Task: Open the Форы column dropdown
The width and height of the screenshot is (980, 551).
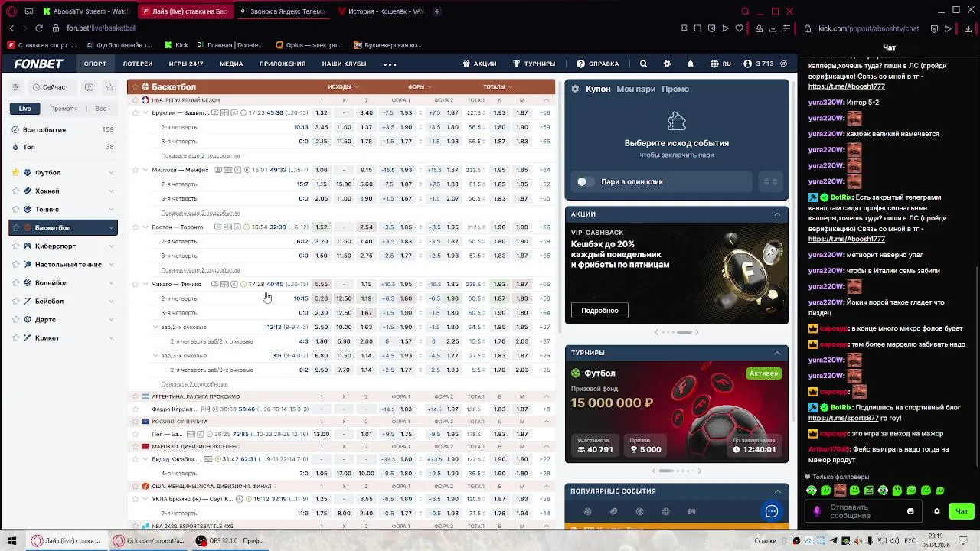Action: pyautogui.click(x=420, y=87)
